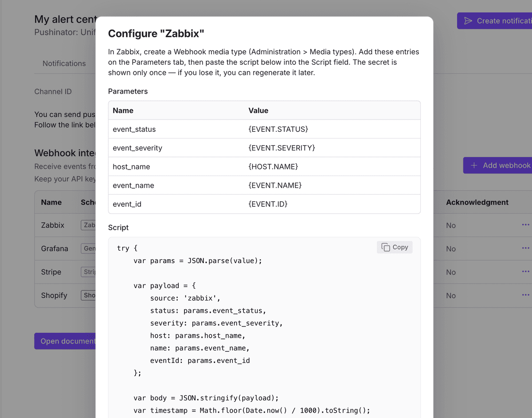The image size is (532, 418).
Task: Click the script line var body = JSON.stringify(payload)
Action: (x=206, y=398)
